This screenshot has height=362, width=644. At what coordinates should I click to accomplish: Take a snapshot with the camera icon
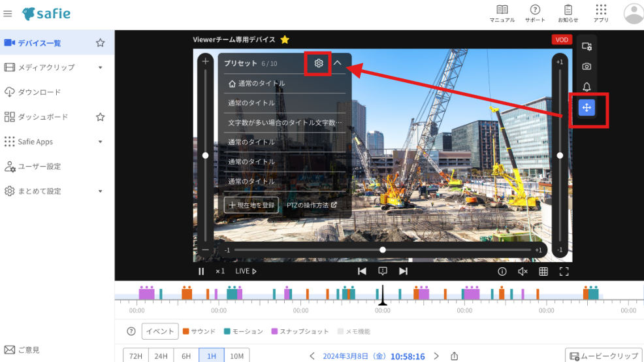click(587, 67)
